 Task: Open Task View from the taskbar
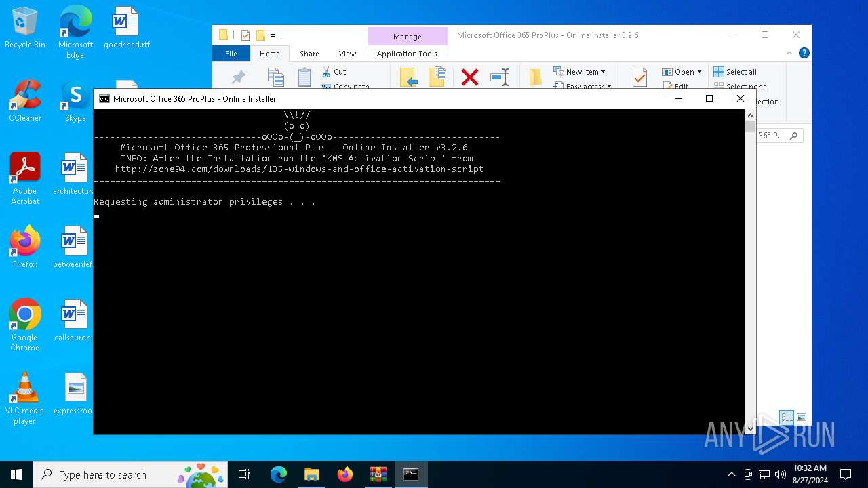pyautogui.click(x=244, y=474)
